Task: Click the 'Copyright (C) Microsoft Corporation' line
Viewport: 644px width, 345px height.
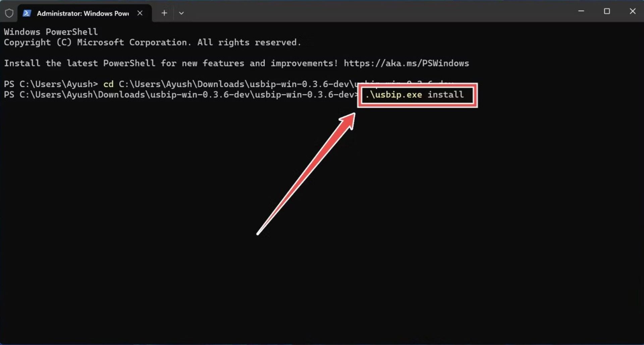Action: 153,42
